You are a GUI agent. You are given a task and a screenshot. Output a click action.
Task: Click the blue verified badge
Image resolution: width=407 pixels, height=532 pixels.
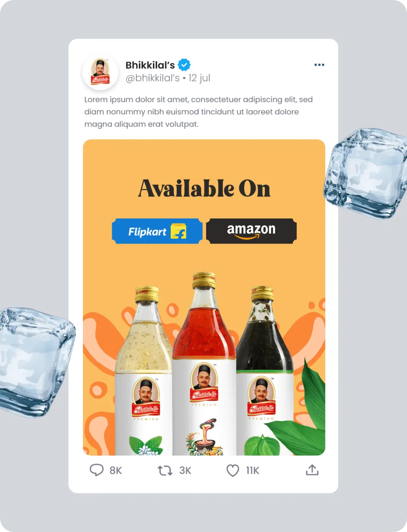[184, 65]
